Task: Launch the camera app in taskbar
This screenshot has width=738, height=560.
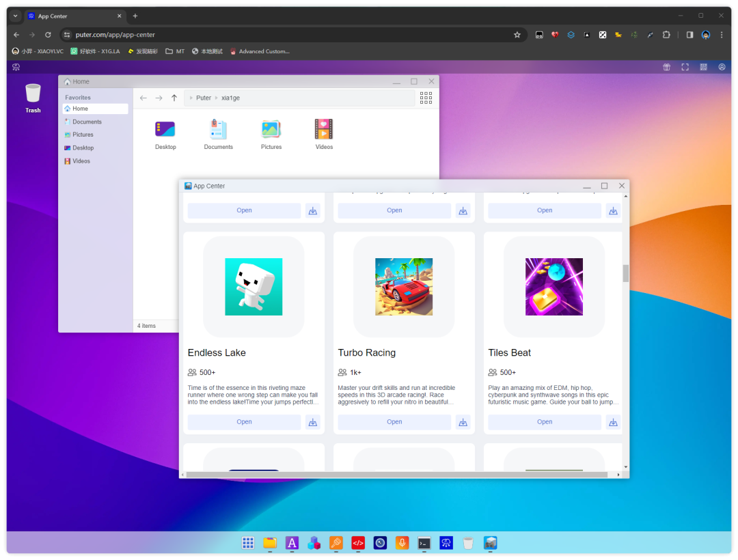Action: [381, 543]
